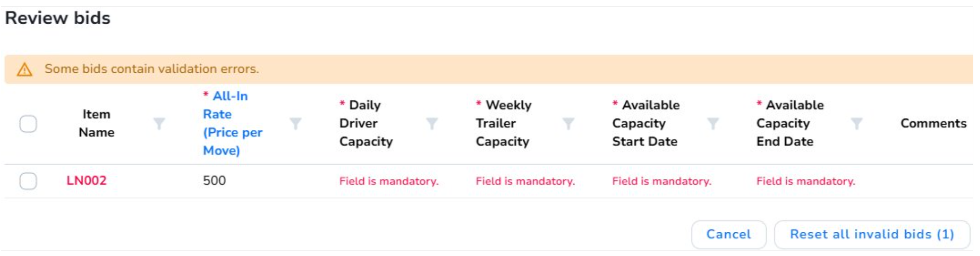Filter Available Capacity Start Date column

713,124
